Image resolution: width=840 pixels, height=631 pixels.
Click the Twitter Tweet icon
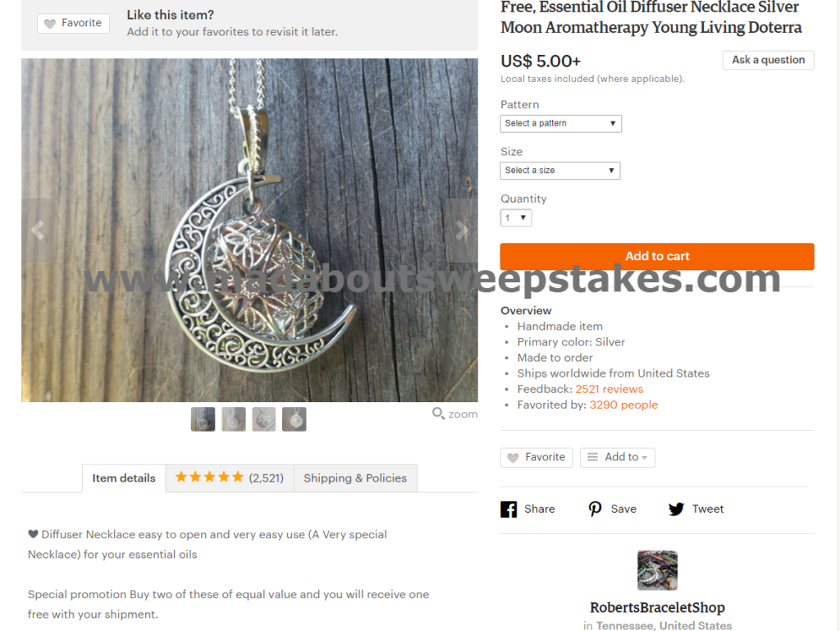[x=676, y=509]
